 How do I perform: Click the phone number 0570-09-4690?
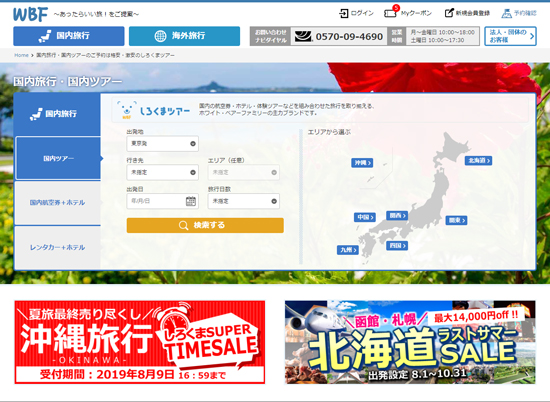tap(349, 36)
